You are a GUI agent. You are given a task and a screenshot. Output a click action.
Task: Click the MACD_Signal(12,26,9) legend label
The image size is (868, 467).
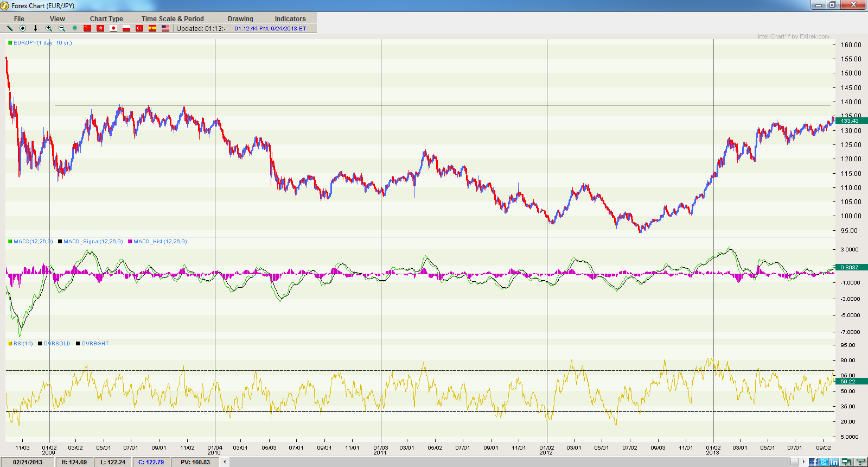(x=93, y=242)
